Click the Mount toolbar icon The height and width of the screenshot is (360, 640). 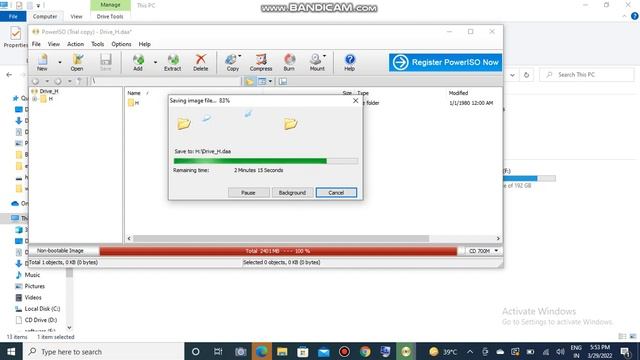317,62
